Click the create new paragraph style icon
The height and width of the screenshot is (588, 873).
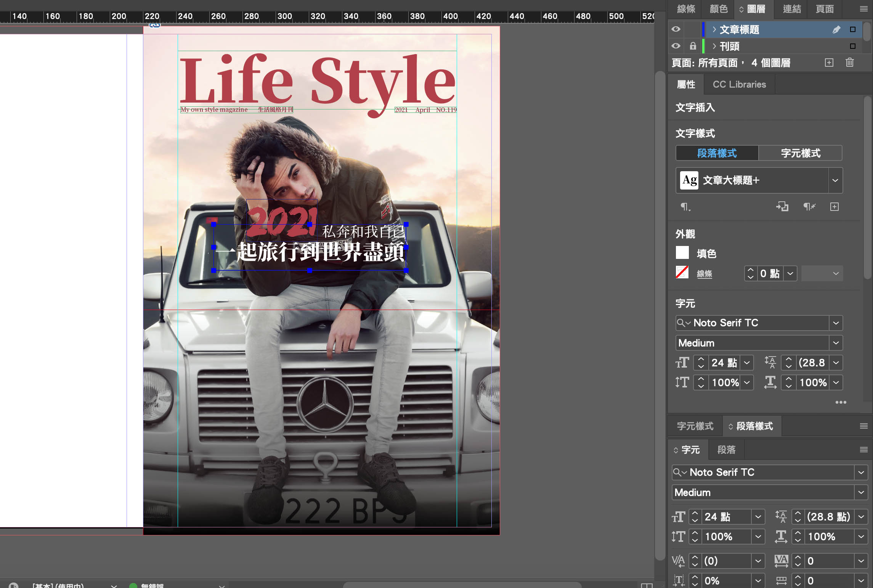[x=834, y=207]
